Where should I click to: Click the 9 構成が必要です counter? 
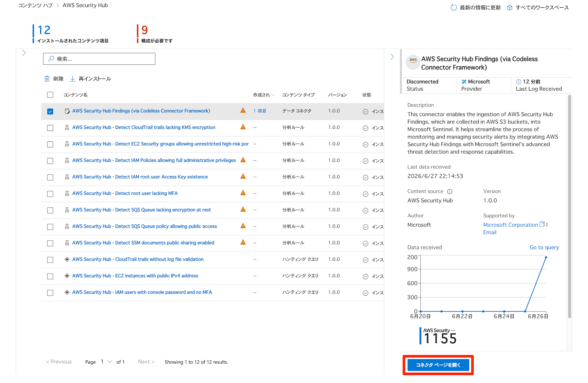click(155, 34)
